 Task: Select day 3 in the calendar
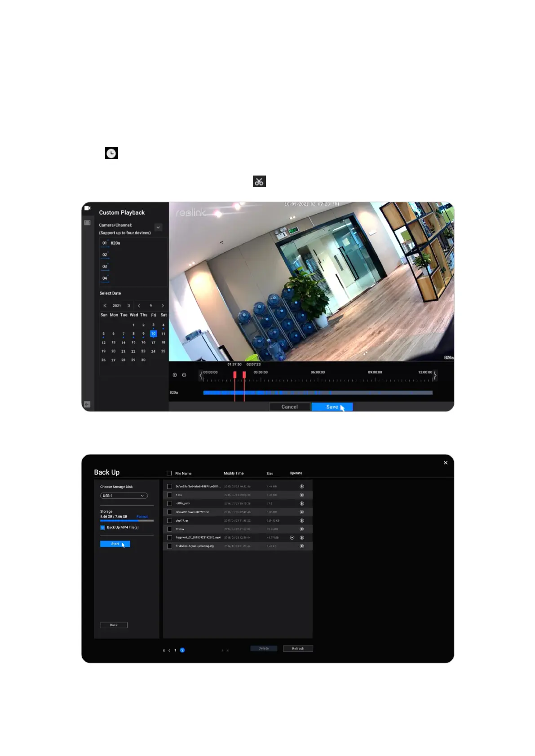[153, 325]
